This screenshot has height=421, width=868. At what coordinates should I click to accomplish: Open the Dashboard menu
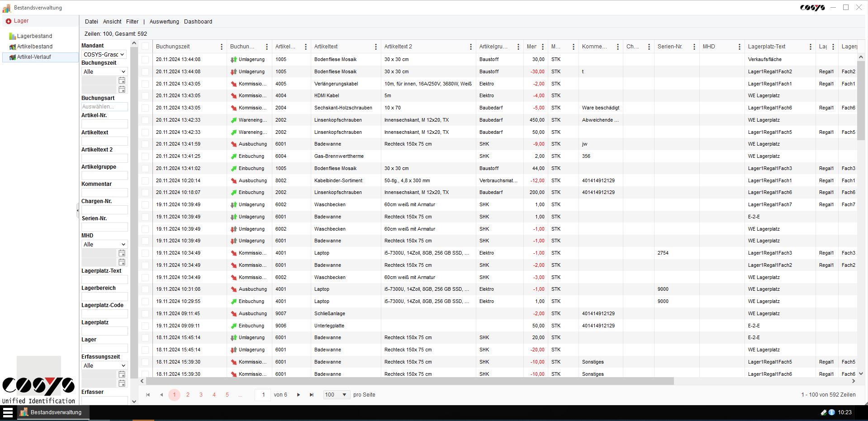[198, 22]
